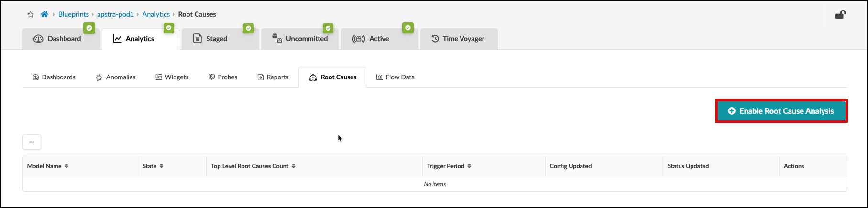Open the three-dots options menu button

[x=32, y=142]
